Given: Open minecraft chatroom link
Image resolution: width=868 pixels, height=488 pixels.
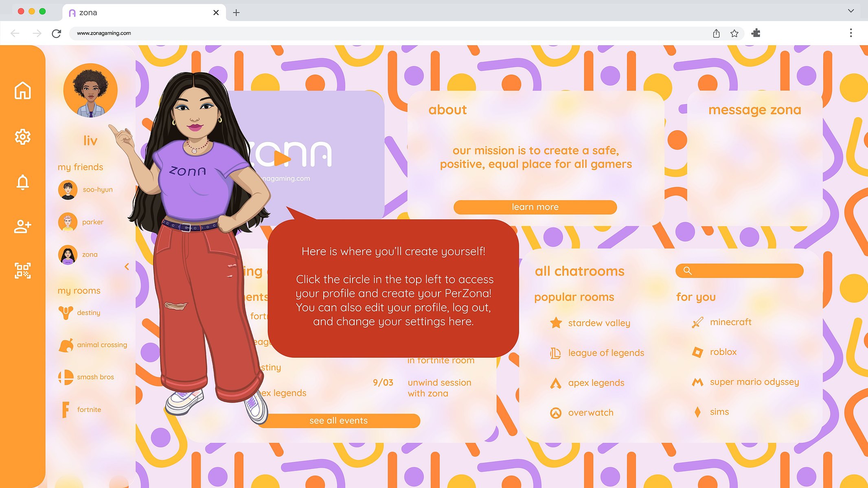Looking at the screenshot, I should [730, 322].
